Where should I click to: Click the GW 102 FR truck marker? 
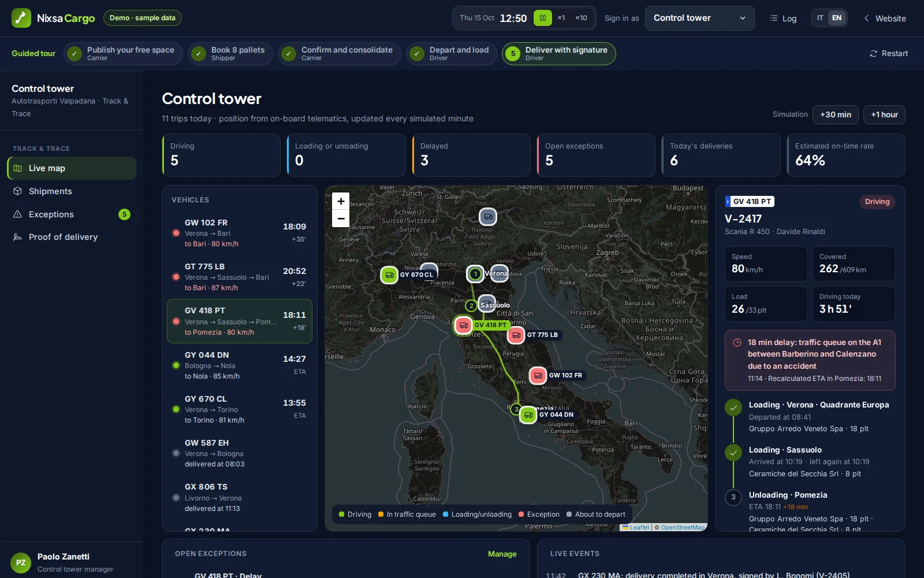point(538,375)
